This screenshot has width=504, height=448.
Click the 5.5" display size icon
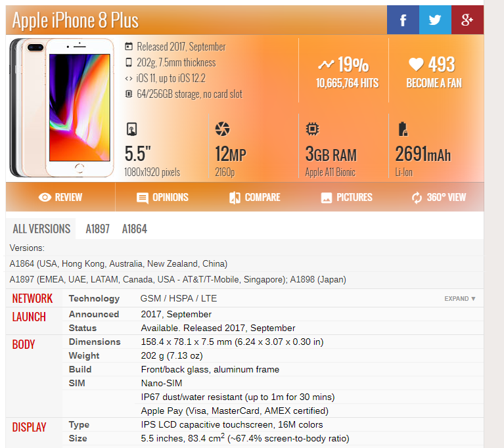click(132, 129)
